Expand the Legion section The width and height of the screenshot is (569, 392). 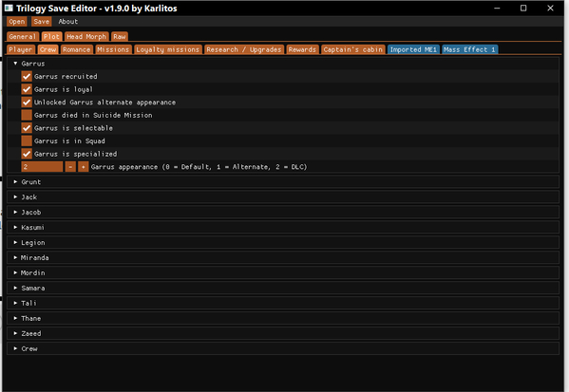283,242
